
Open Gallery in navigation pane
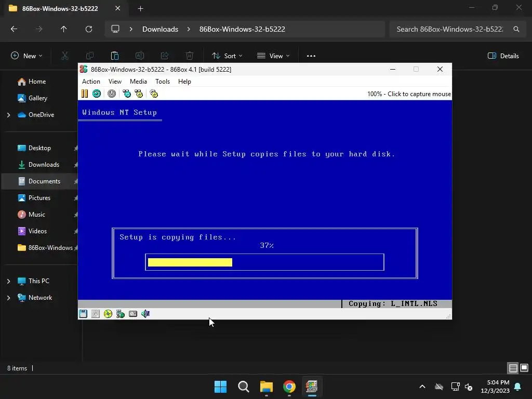click(x=37, y=98)
